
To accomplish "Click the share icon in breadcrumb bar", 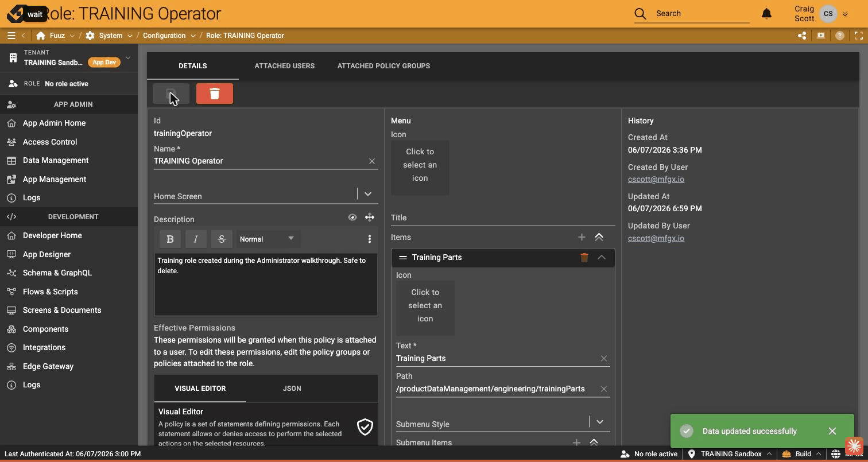I will tap(802, 36).
